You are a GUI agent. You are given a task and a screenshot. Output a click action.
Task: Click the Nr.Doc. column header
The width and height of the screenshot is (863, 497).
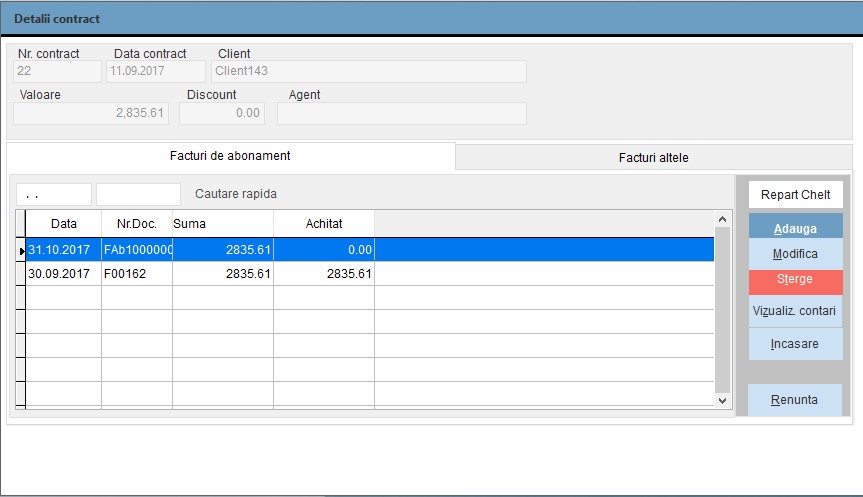(x=137, y=224)
